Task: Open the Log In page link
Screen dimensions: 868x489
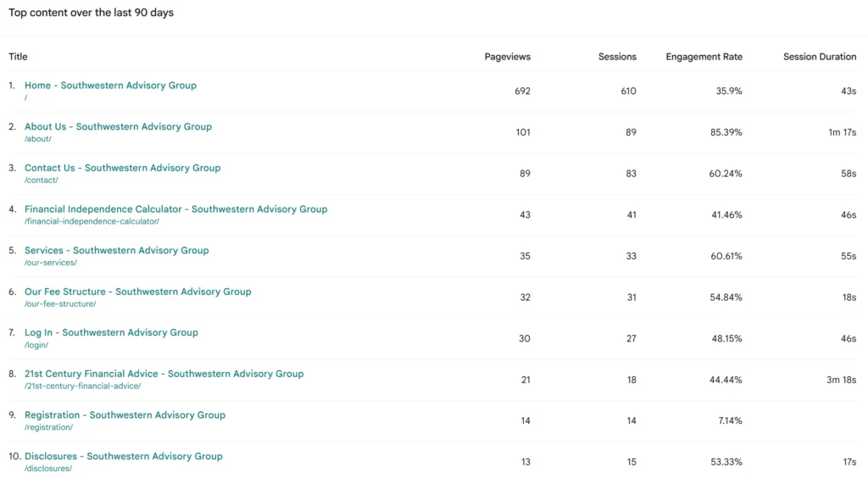Action: tap(111, 333)
